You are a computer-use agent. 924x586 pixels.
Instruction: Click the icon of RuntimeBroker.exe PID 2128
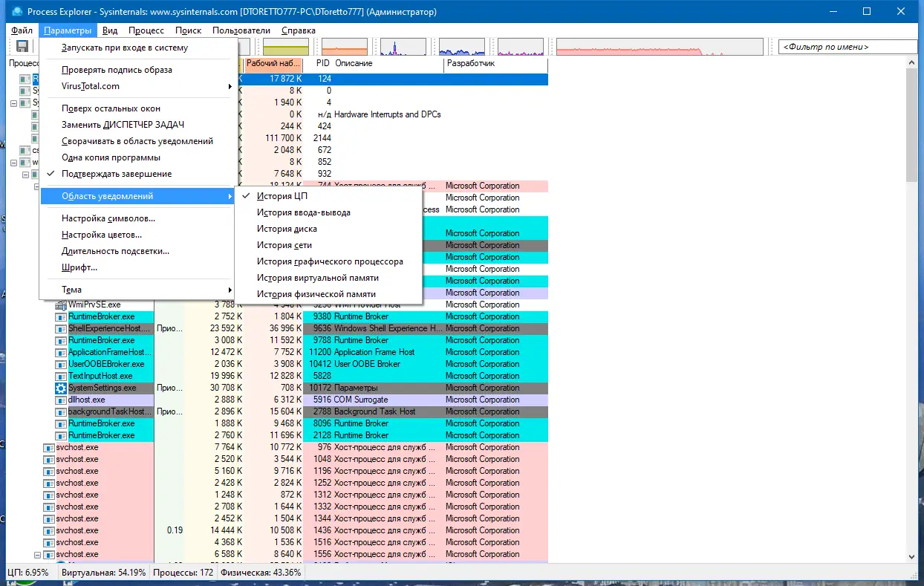tap(61, 435)
